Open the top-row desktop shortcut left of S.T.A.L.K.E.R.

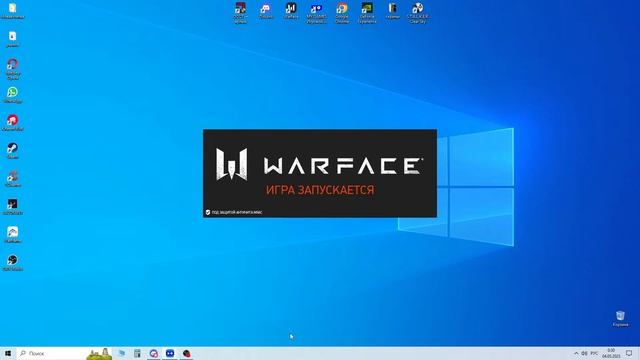coord(392,11)
